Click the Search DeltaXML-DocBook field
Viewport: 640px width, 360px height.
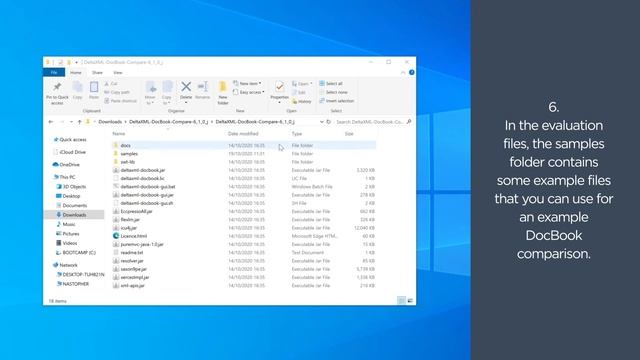tap(373, 122)
